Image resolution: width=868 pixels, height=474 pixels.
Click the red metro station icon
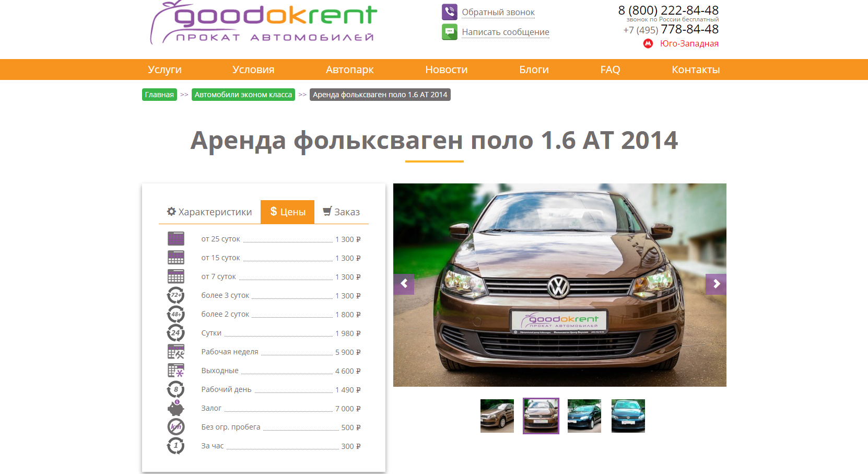(x=648, y=43)
